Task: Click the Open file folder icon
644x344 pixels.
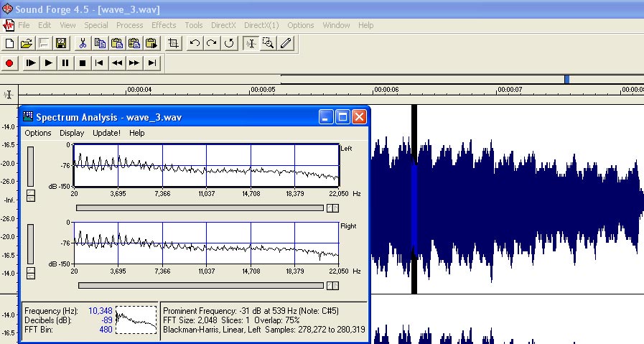Action: click(27, 43)
